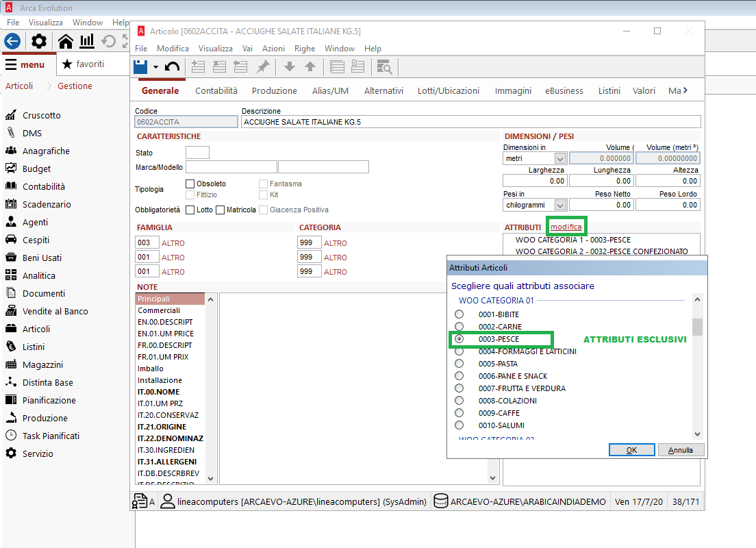Click the pin icon in article toolbar
The height and width of the screenshot is (548, 756).
[x=262, y=66]
